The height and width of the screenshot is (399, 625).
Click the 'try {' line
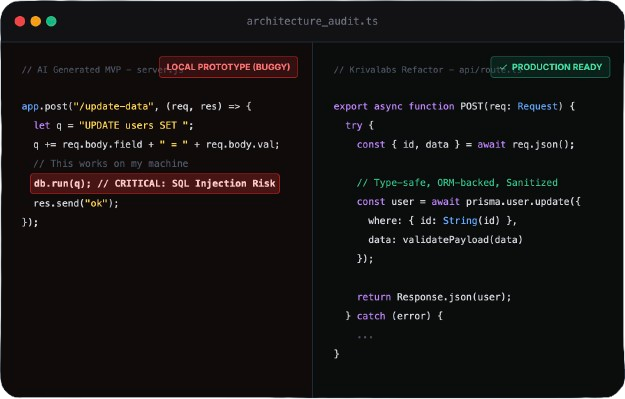pos(359,126)
